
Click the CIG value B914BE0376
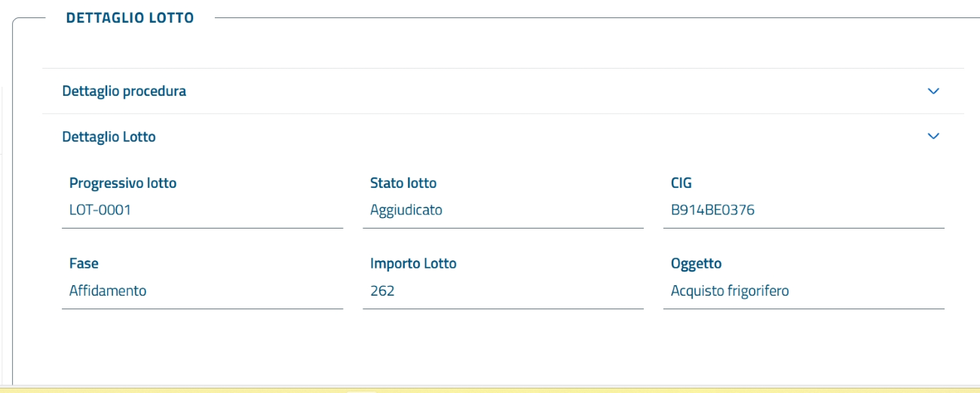pyautogui.click(x=804, y=210)
